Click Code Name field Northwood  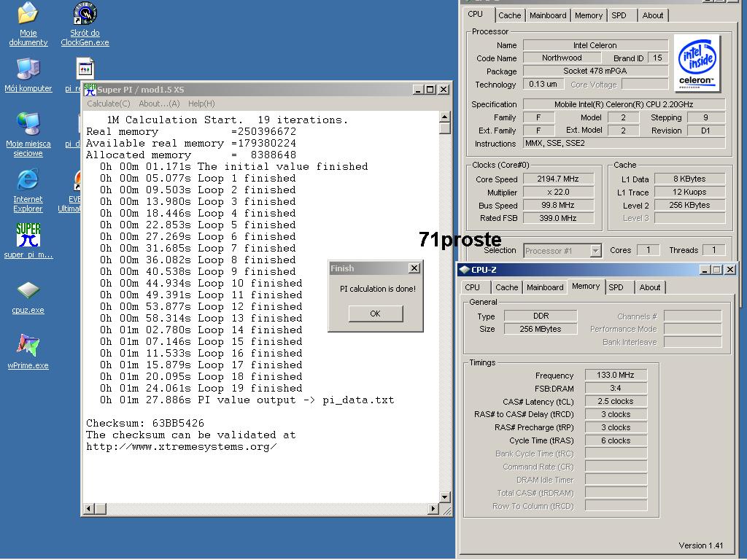tap(562, 58)
